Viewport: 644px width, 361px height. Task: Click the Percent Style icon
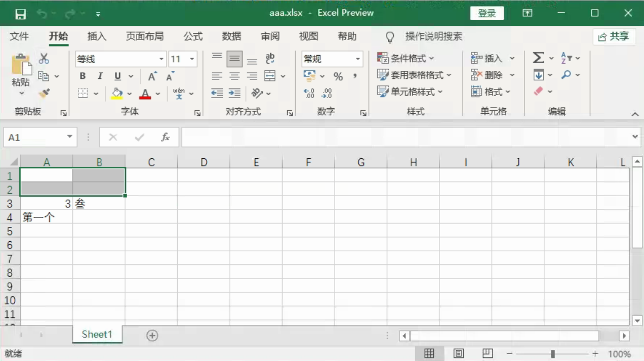click(338, 76)
